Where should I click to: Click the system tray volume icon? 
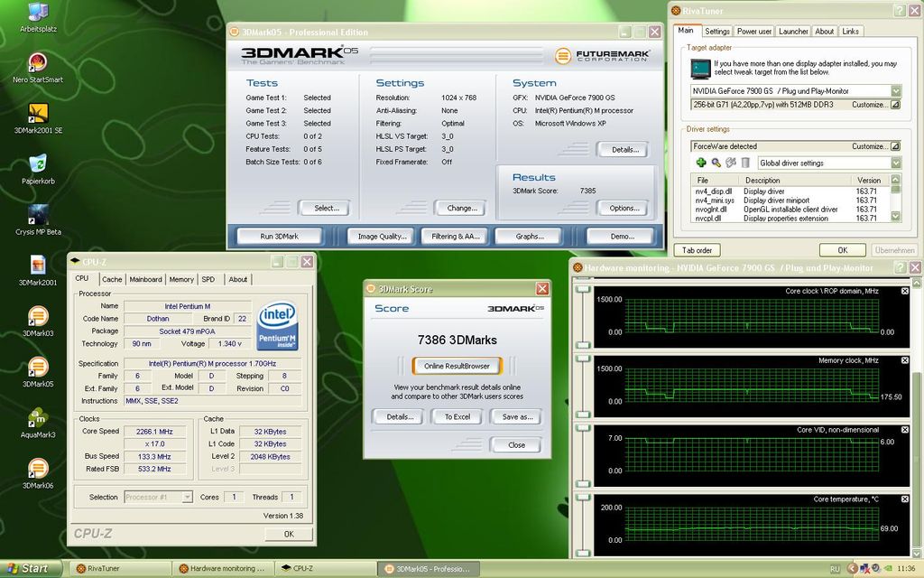click(875, 569)
